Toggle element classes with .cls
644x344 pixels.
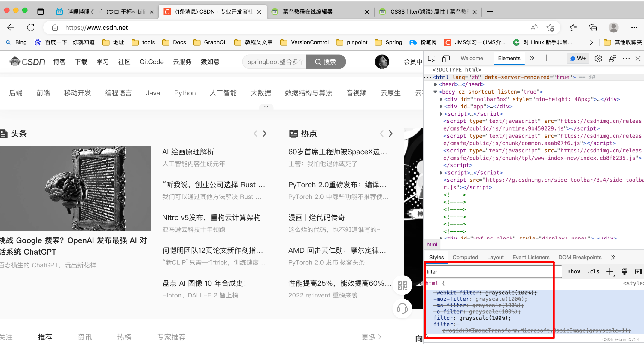pos(593,272)
